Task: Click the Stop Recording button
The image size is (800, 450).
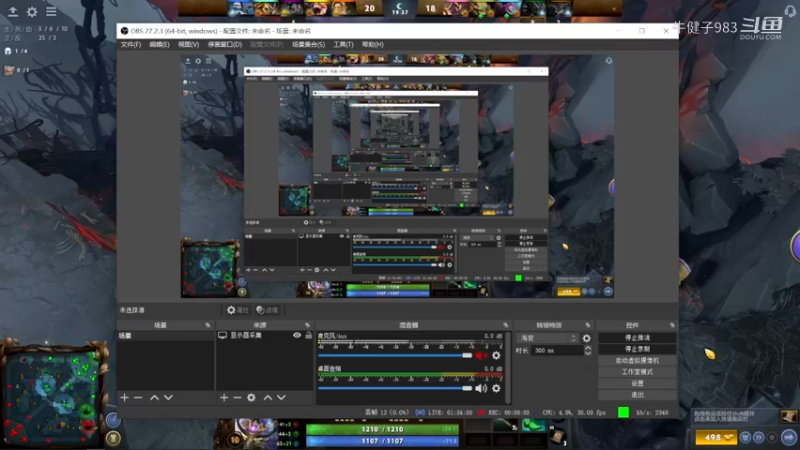Action: [637, 349]
